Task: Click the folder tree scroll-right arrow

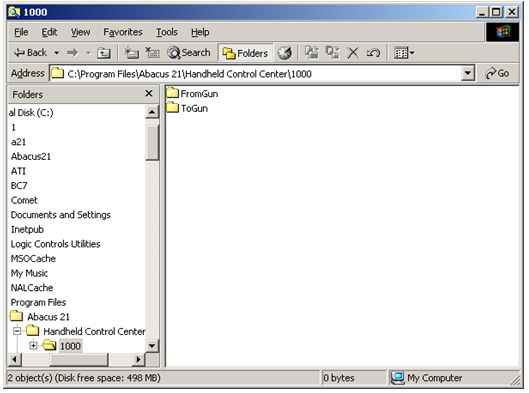Action: point(138,360)
